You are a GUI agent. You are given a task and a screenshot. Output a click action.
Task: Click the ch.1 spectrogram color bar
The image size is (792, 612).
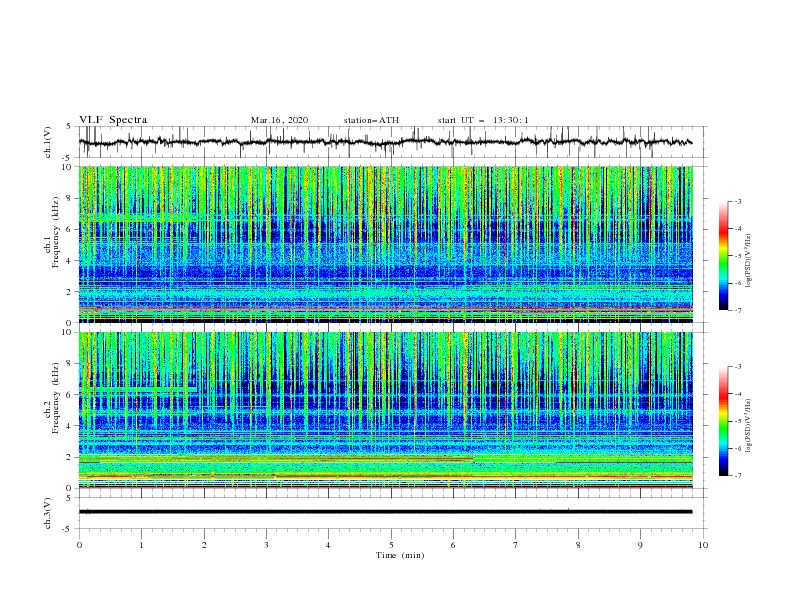(724, 256)
